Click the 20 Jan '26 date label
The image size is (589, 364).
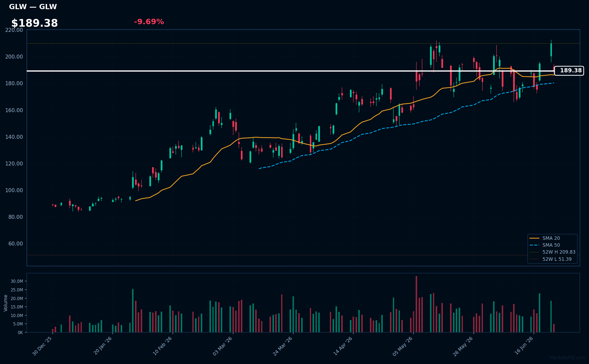pyautogui.click(x=103, y=346)
